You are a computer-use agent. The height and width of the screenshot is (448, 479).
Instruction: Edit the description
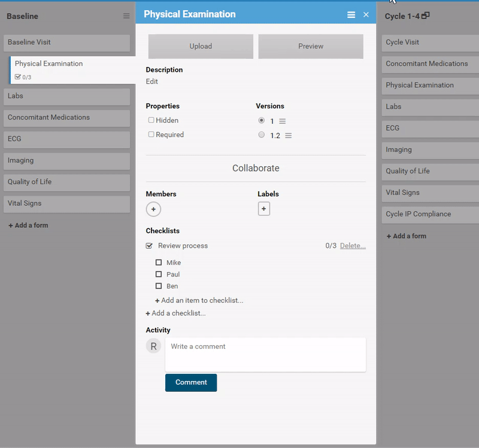(x=152, y=81)
